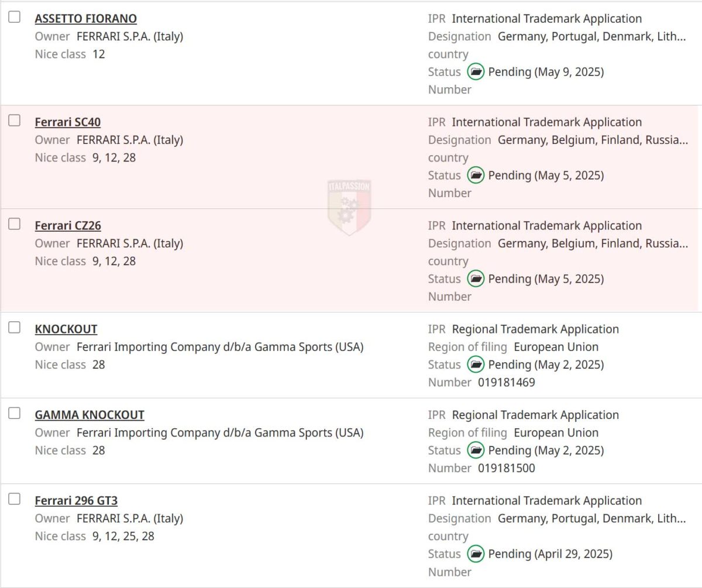
Task: Enable the KNOCKOUT row checkbox
Action: 14,328
